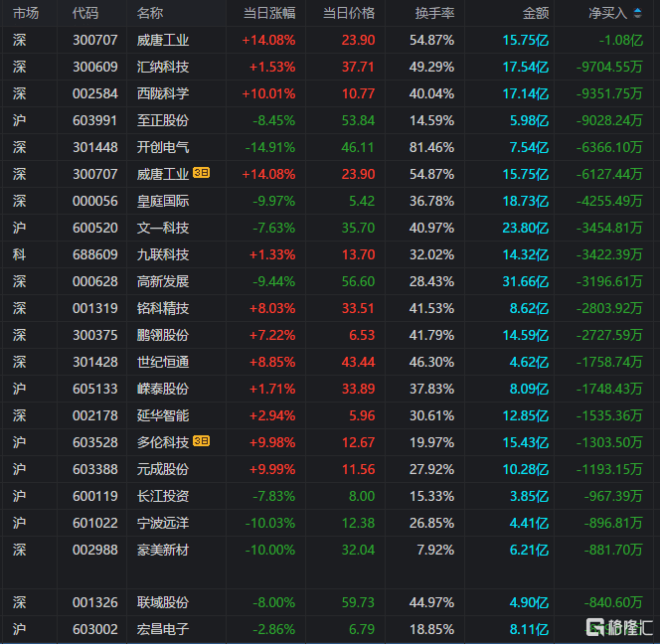The height and width of the screenshot is (644, 660).
Task: Click price 53.84 for 至正股份
Action: [x=358, y=121]
